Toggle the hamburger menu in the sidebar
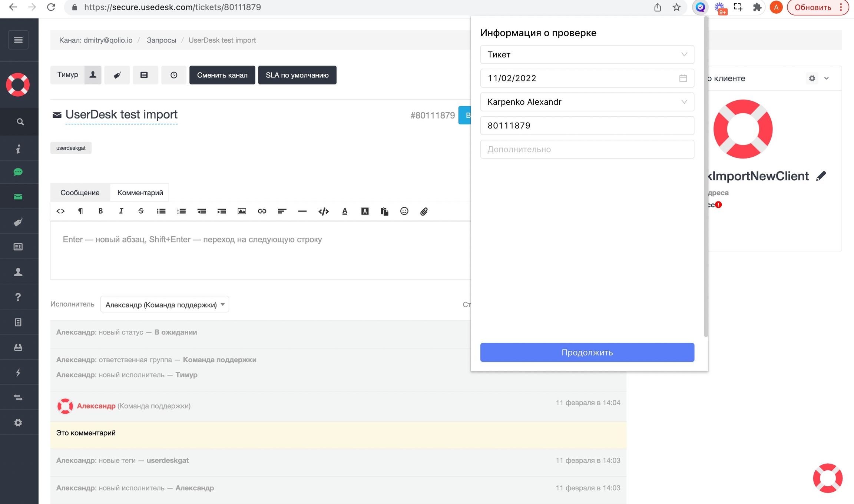 point(18,40)
